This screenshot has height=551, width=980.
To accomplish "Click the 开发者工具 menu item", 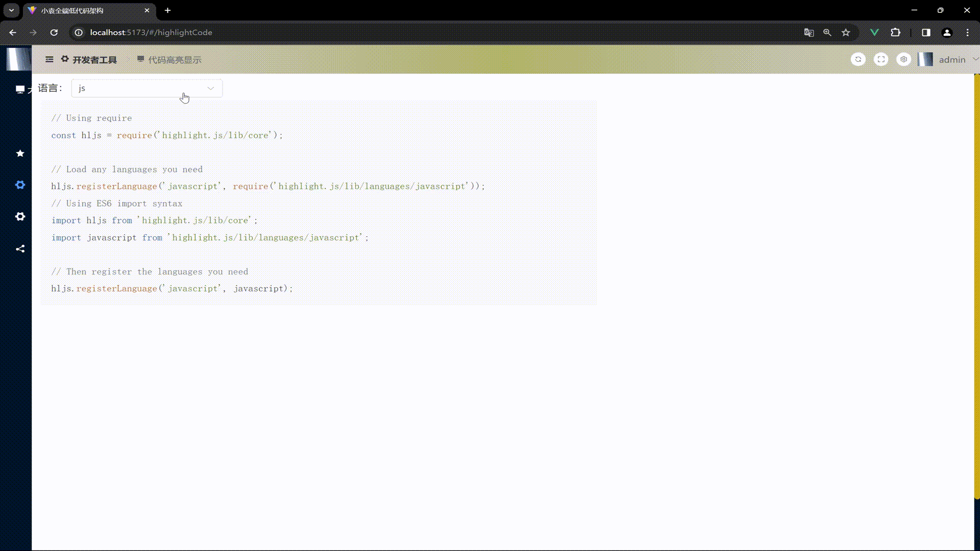I will [94, 60].
